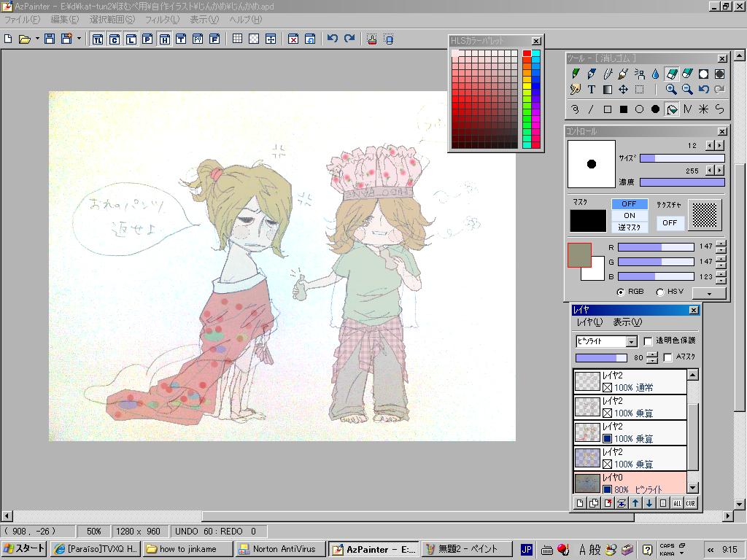Open the レイヤ(L) menu in layer panel
Image resolution: width=747 pixels, height=560 pixels.
[x=589, y=322]
